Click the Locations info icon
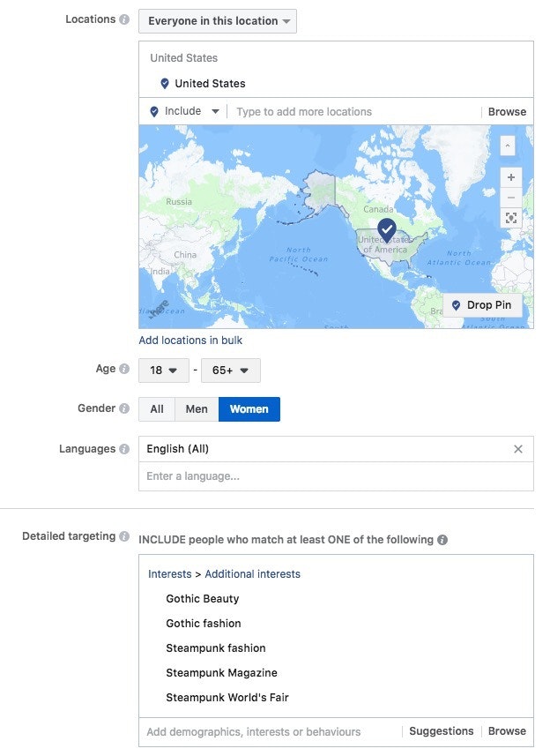 124,19
